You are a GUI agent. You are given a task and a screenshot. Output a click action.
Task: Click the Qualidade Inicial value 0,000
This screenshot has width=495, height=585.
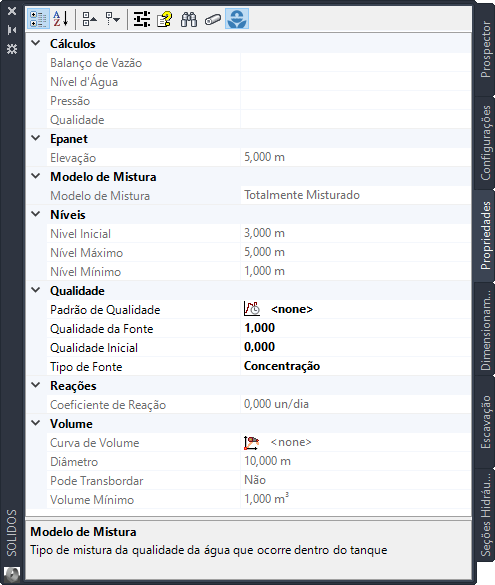[259, 347]
